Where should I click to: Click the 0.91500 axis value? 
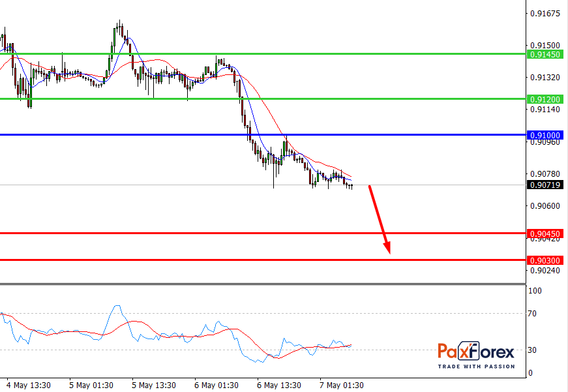click(545, 45)
